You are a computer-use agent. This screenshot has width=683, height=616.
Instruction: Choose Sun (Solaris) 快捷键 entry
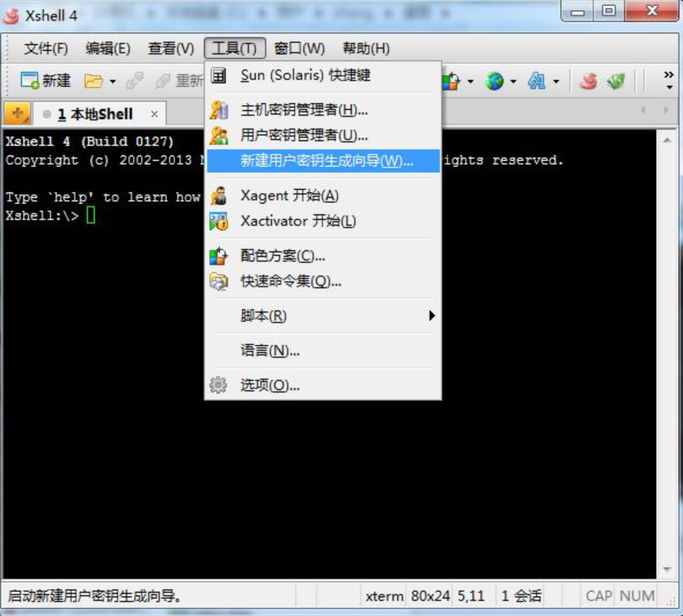coord(323,75)
